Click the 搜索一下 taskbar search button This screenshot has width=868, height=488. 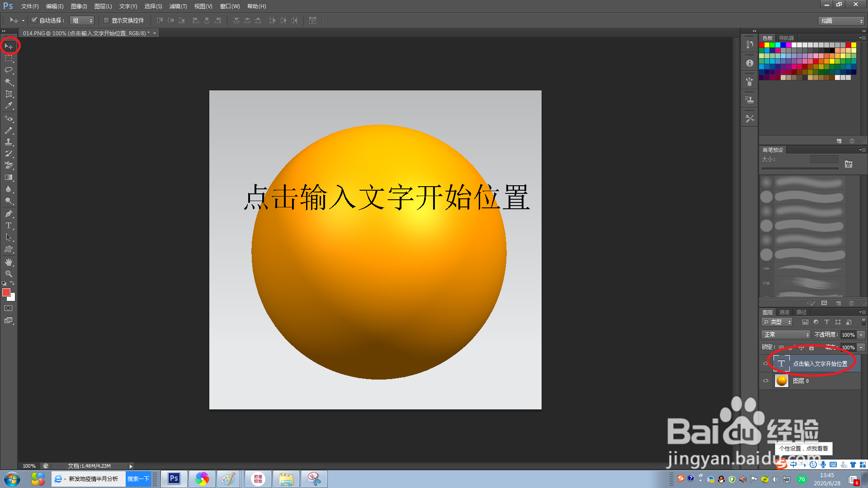[138, 479]
